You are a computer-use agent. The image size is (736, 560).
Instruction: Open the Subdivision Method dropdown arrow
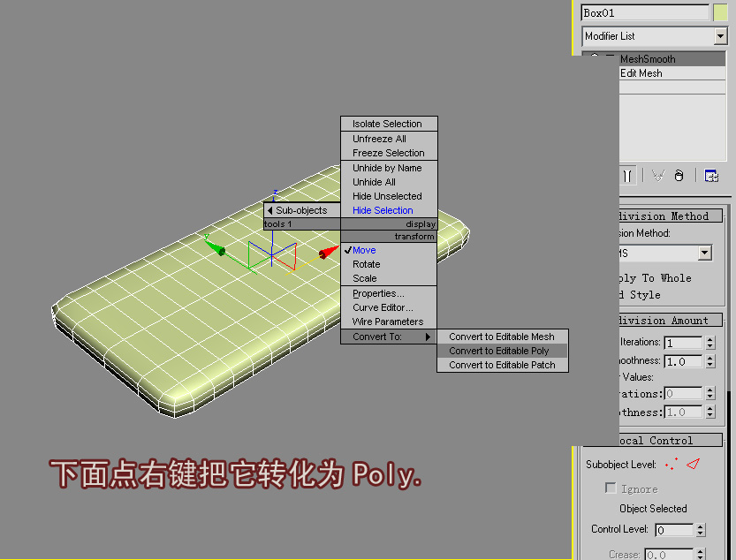coord(704,253)
